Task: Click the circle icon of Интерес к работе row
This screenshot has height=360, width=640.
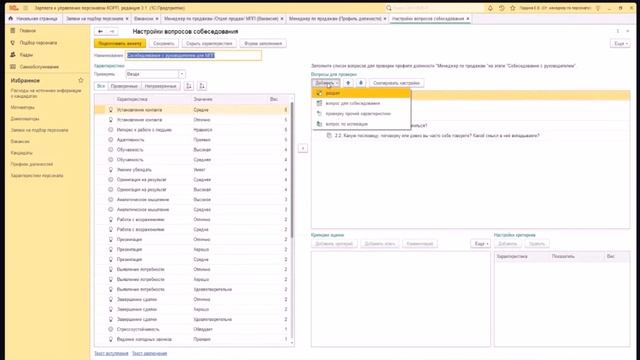Action: 111,130
